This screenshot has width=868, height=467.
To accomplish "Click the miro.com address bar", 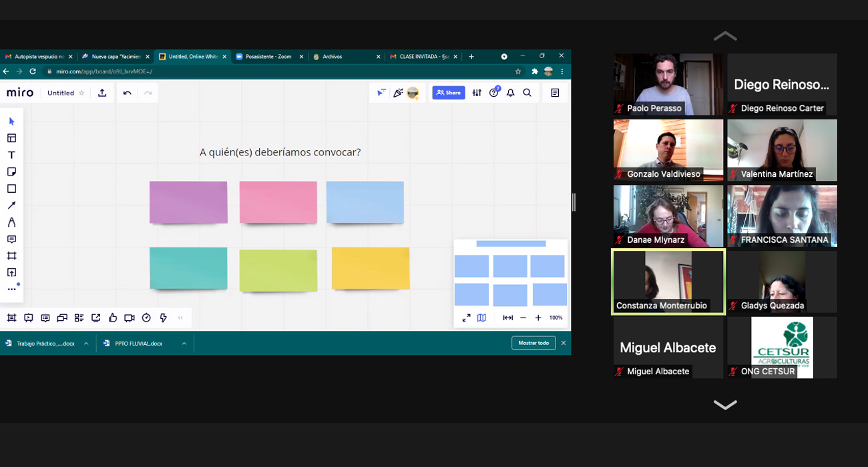I will pyautogui.click(x=277, y=71).
